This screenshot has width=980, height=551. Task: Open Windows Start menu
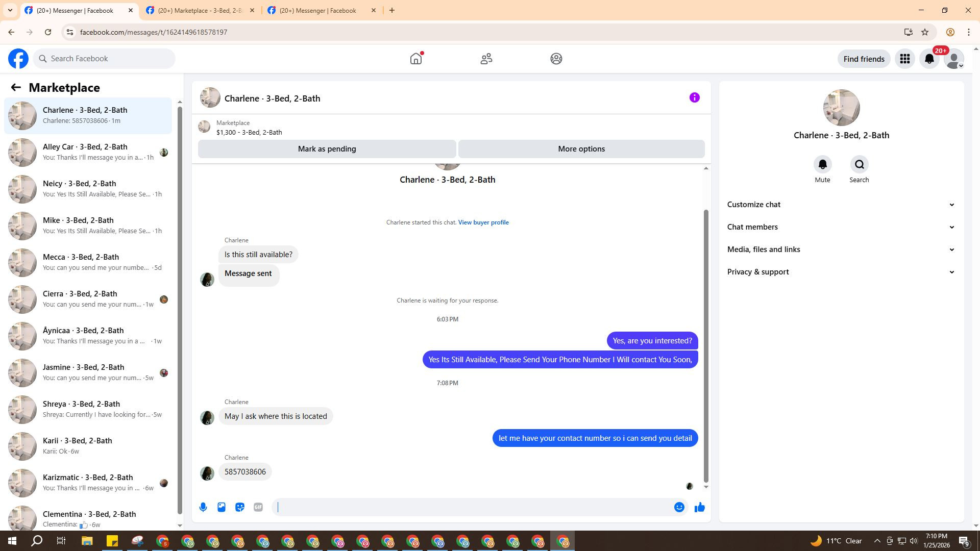12,541
